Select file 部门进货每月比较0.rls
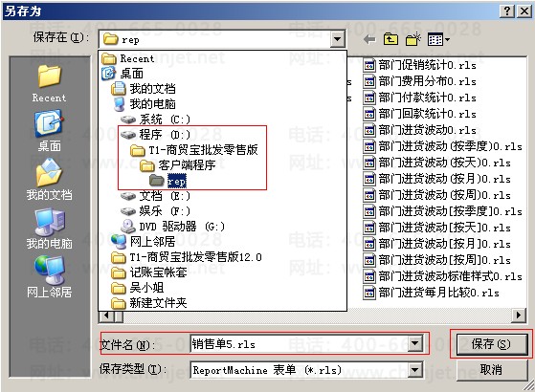The height and width of the screenshot is (392, 535). [x=432, y=293]
